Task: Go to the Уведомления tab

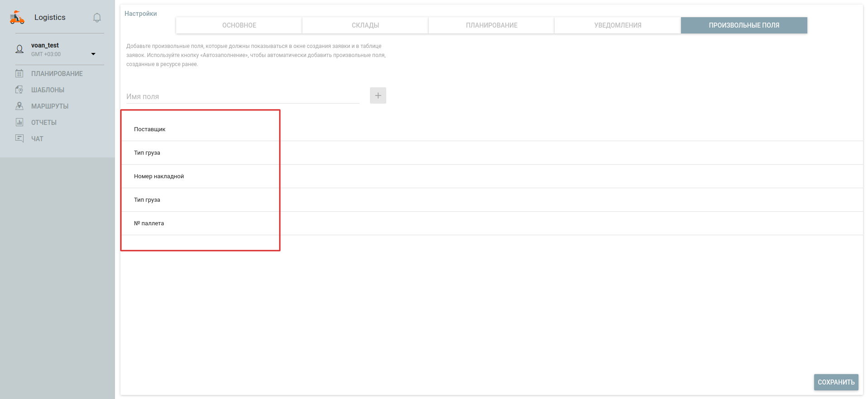Action: [618, 25]
